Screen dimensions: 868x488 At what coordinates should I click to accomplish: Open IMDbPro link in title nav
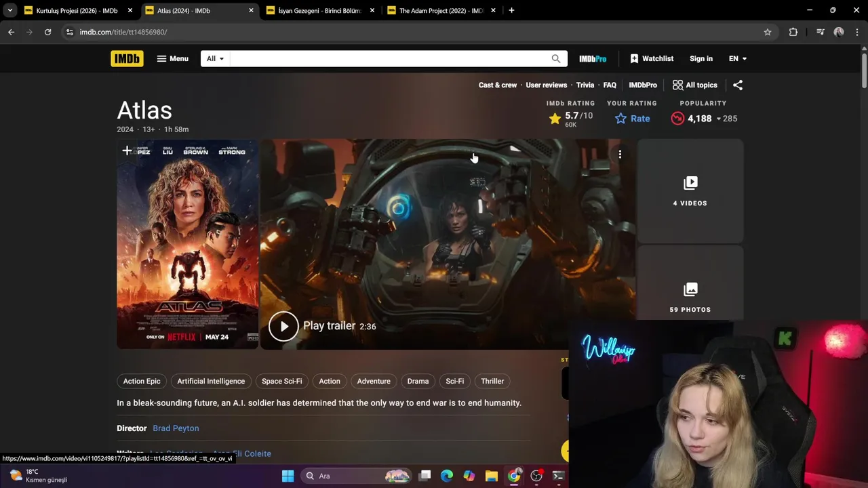[643, 85]
